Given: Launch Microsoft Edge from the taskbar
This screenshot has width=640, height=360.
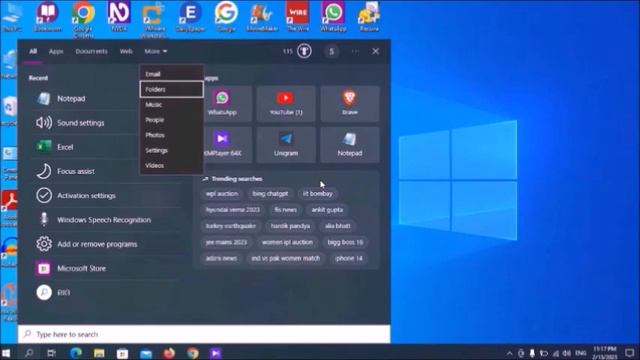Looking at the screenshot, I should tap(76, 353).
